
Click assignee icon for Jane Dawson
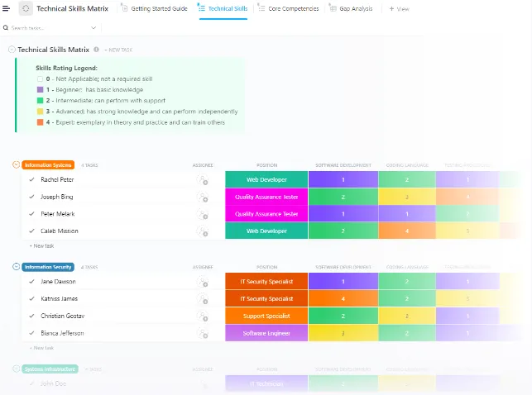coord(203,282)
